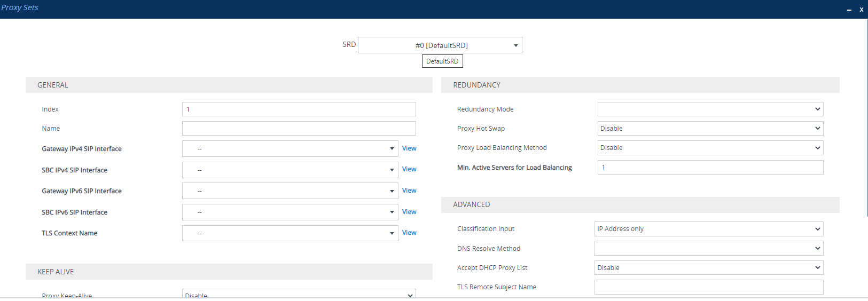868x301 pixels.
Task: Click View link for SBC IPv4 SIP Interface
Action: [x=409, y=169]
